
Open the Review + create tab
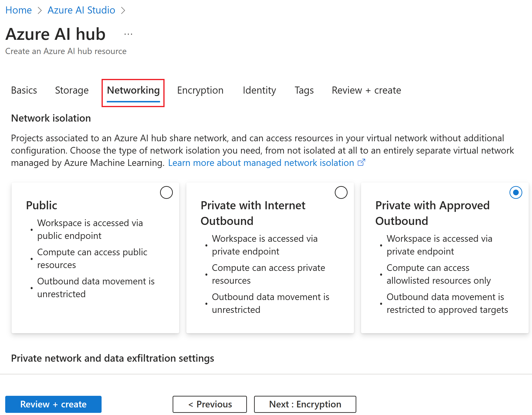(366, 91)
